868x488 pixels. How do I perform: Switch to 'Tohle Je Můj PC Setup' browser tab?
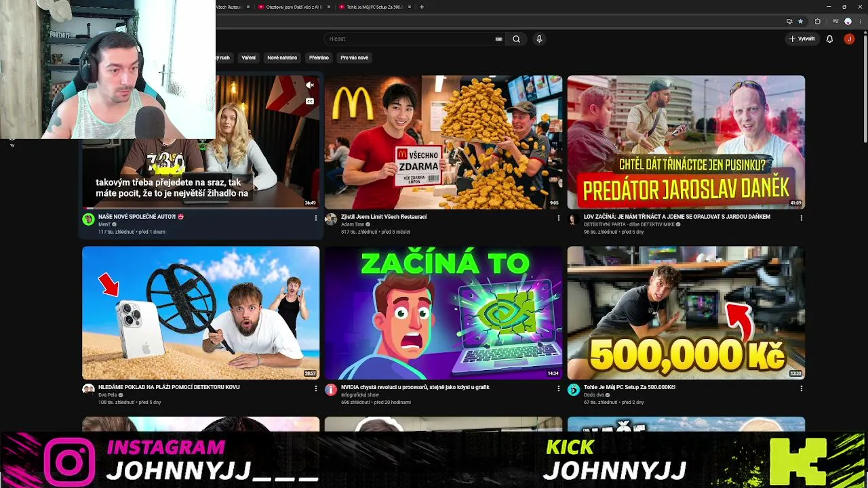point(374,7)
